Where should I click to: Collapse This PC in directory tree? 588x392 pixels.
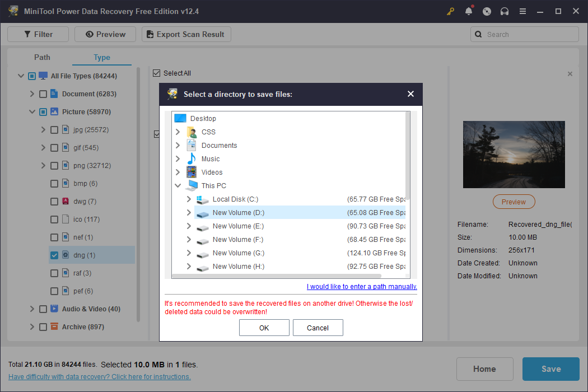click(x=178, y=185)
